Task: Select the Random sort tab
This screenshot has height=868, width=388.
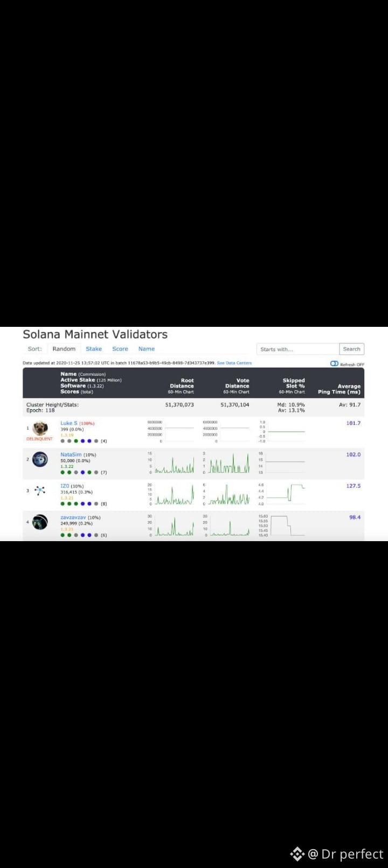Action: coord(64,349)
